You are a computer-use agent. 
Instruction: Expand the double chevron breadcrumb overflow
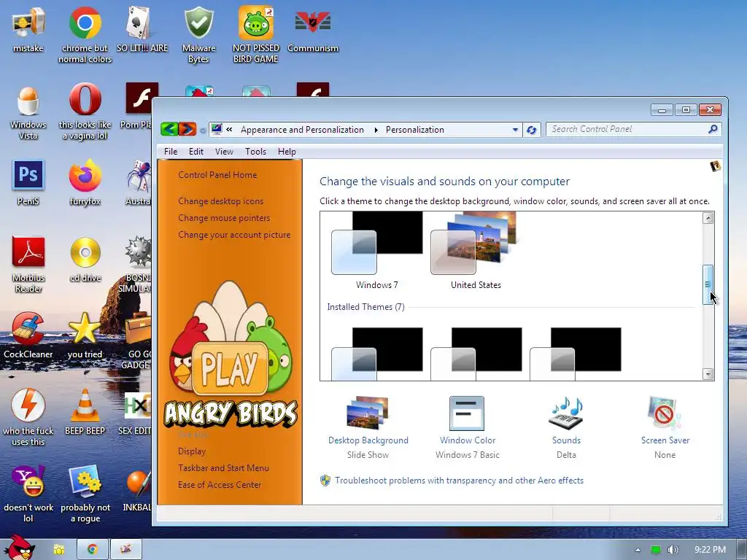point(230,130)
